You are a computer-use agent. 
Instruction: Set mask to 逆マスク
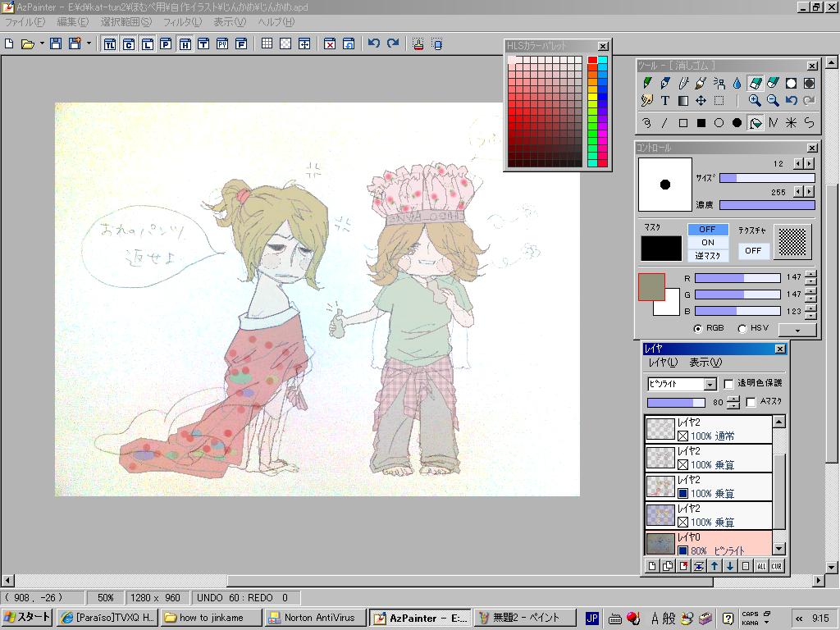coord(708,256)
